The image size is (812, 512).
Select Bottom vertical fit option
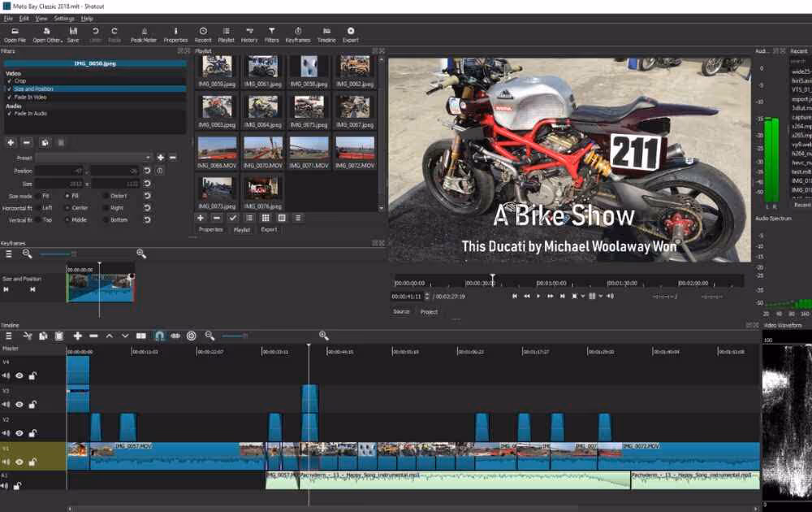(106, 219)
